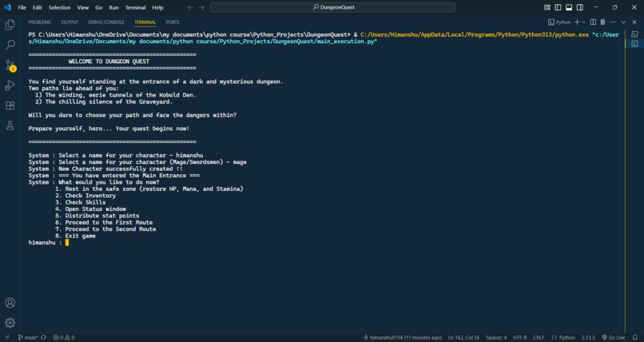644x342 pixels.
Task: Select interpreter version 3.13.3
Action: 588,337
